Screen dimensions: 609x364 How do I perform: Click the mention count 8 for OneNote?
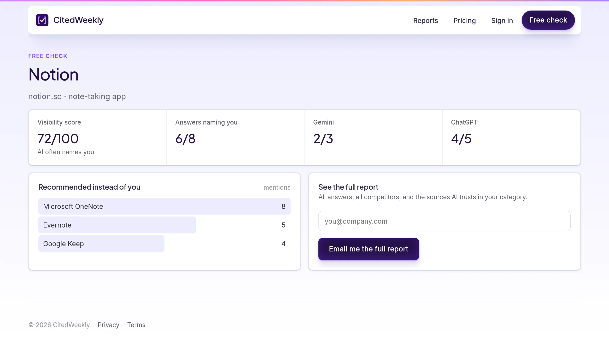(x=283, y=206)
